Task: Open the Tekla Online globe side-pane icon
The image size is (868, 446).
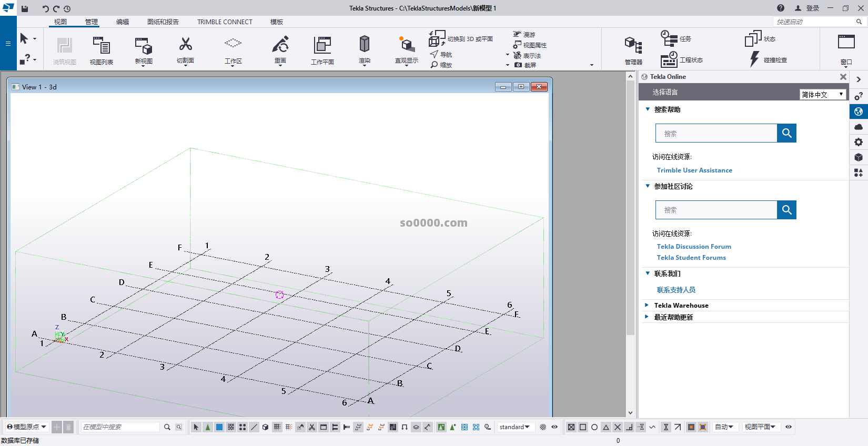Action: pos(859,111)
